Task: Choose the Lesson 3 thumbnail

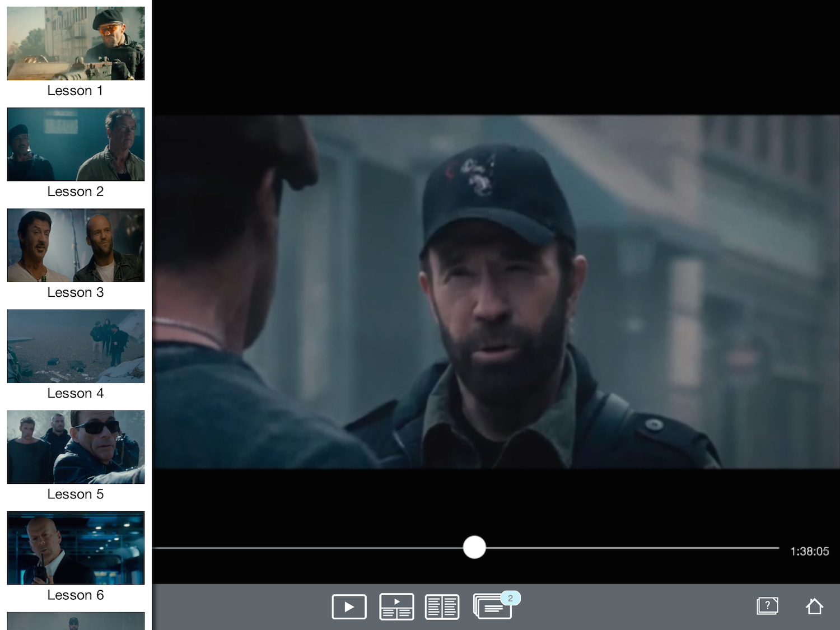Action: 76,245
